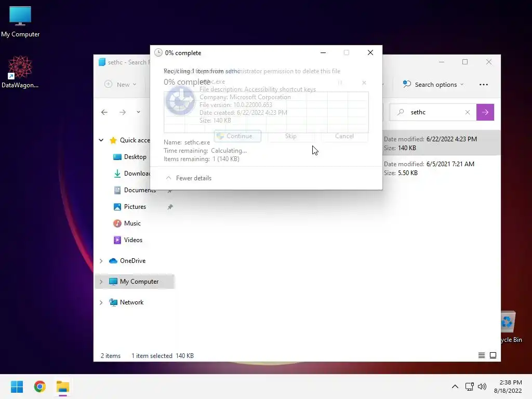
Task: Open the DataWagon desktop shortcut
Action: point(20,72)
